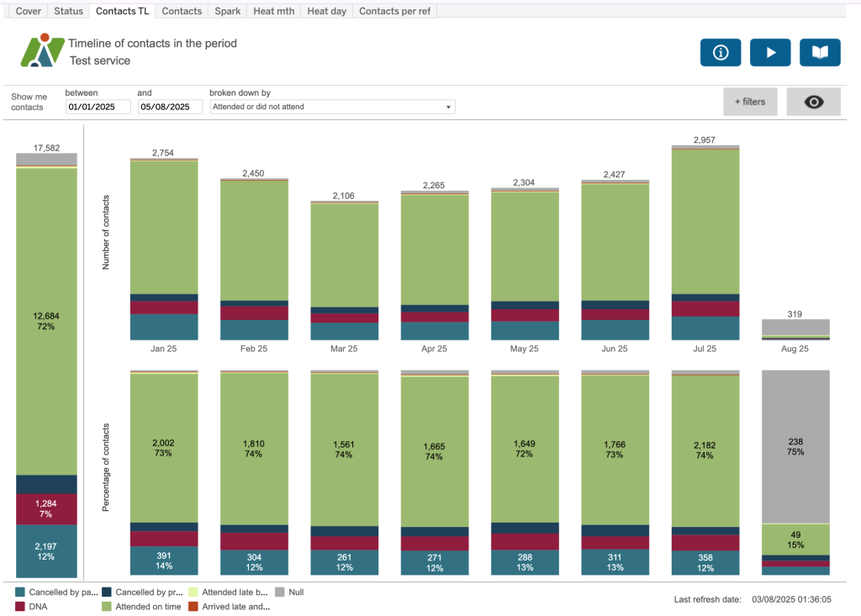Viewport: 861px width, 616px height.
Task: Open the book guide icon
Action: click(820, 52)
